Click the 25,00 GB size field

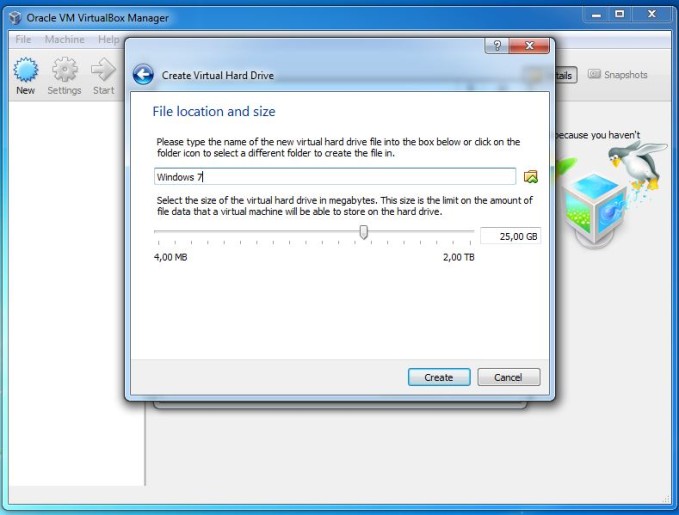point(510,236)
